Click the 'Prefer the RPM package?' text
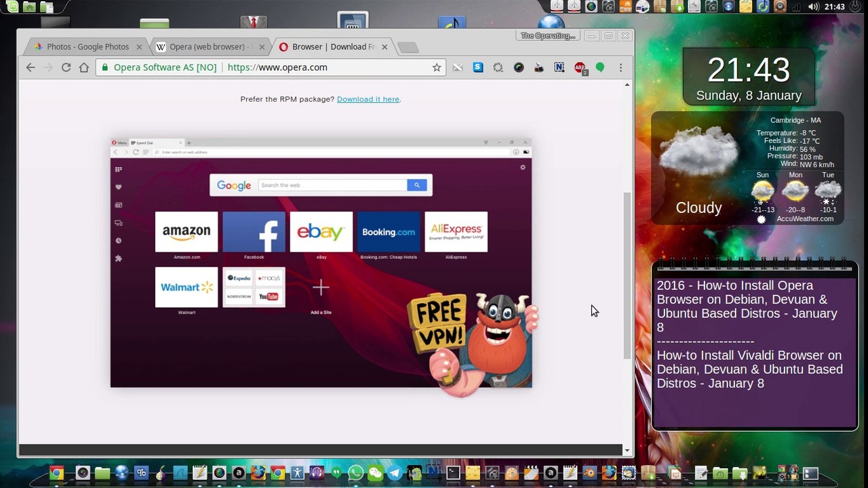 click(288, 99)
